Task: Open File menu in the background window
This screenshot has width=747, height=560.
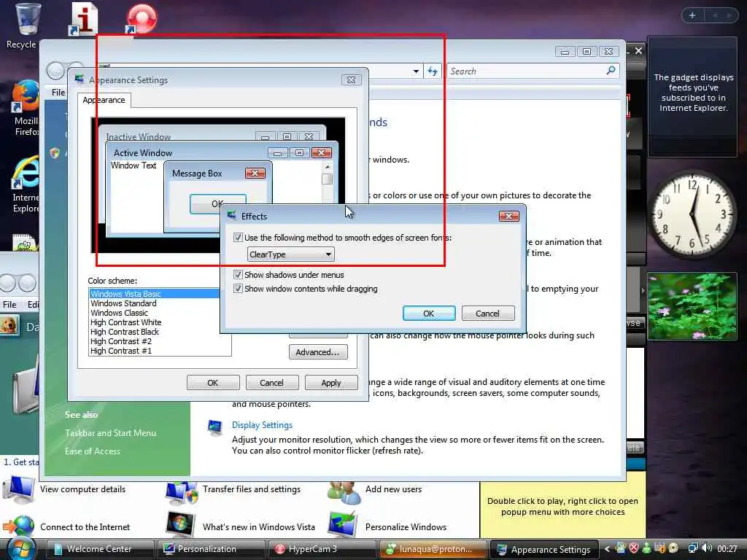Action: 9,304
